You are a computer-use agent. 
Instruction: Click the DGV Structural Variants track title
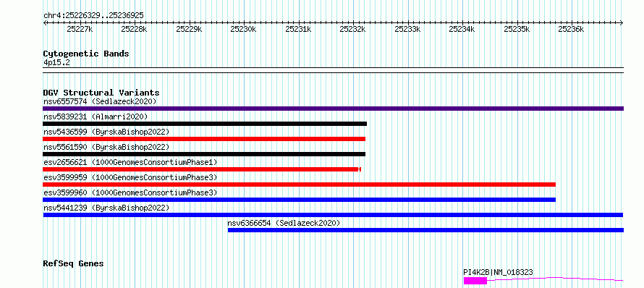[x=101, y=93]
